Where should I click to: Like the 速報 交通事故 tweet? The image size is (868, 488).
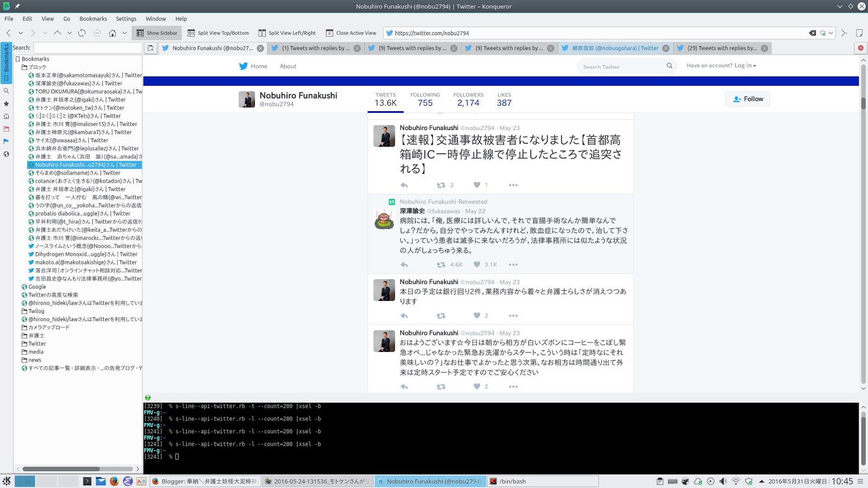click(477, 185)
